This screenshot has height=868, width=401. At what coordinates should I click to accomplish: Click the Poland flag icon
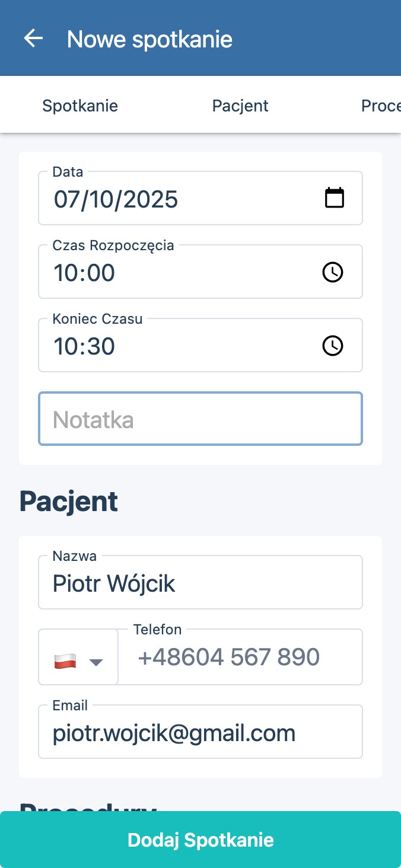tap(65, 661)
